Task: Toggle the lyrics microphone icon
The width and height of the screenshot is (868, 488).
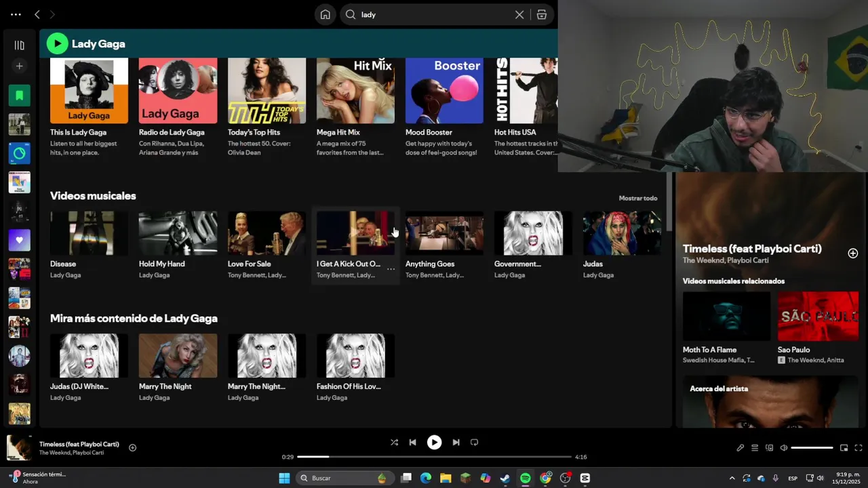Action: (740, 447)
